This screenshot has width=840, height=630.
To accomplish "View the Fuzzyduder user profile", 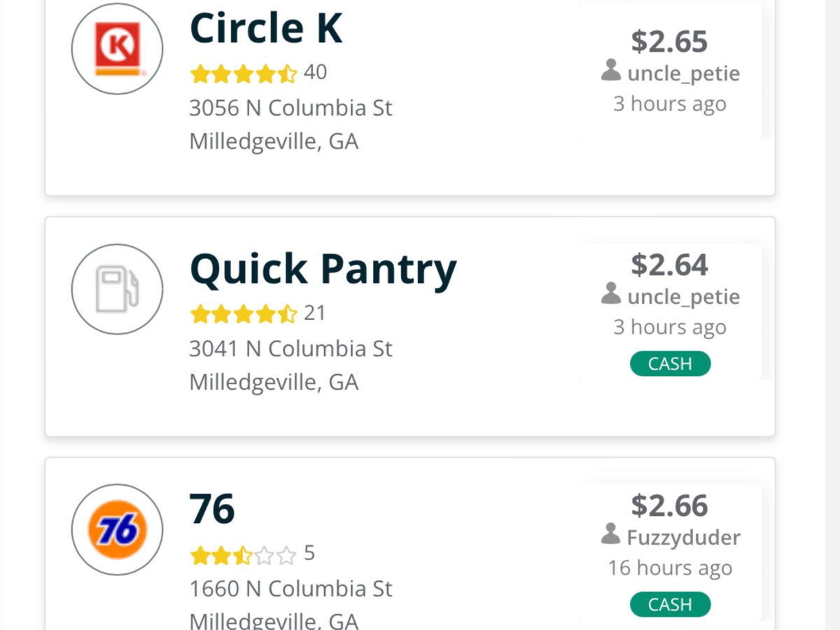I will [683, 538].
